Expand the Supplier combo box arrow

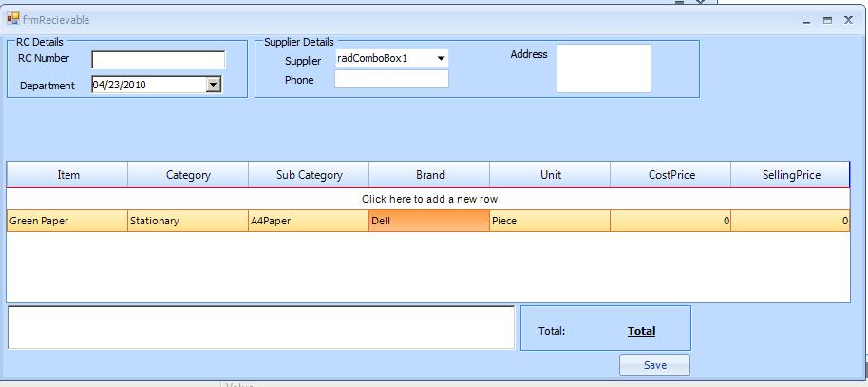[441, 59]
